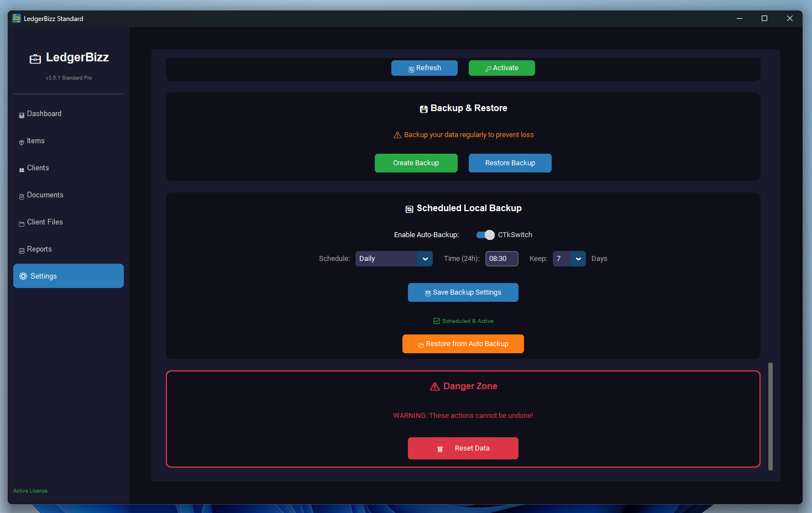
Task: Click the green Activate button
Action: [502, 68]
